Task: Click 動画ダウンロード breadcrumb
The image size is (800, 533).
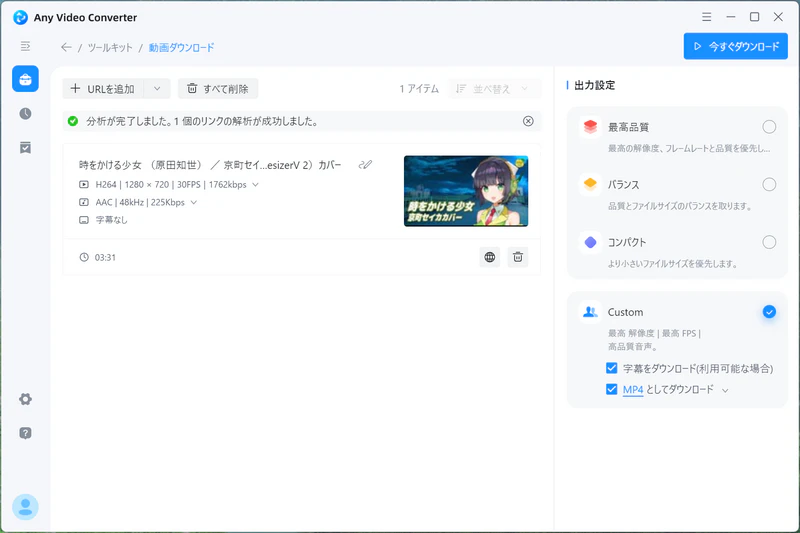Action: click(181, 47)
